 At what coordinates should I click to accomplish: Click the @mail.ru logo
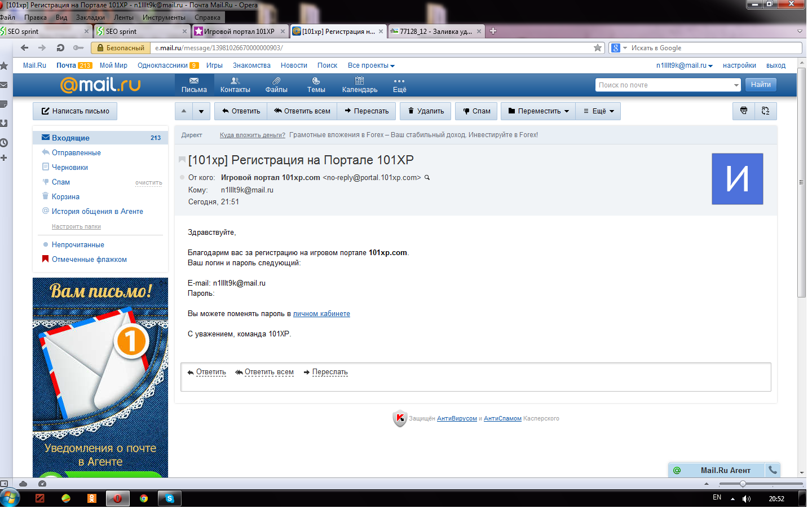coord(100,85)
